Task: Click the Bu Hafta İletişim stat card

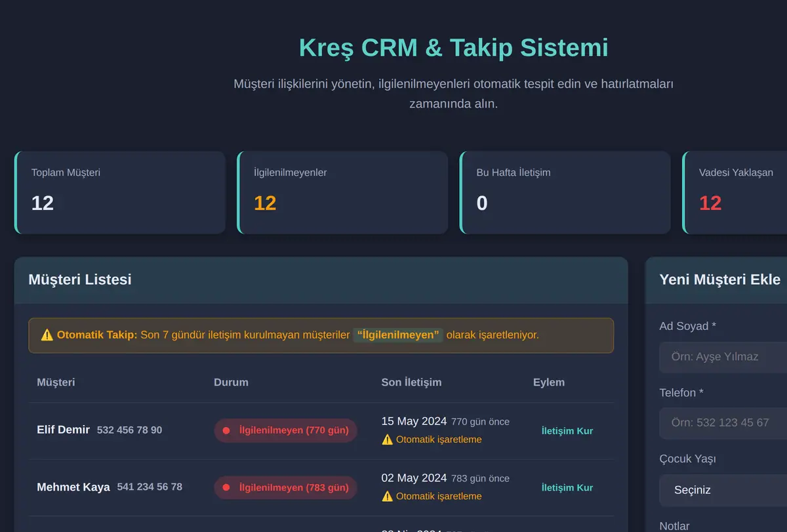Action: coord(565,193)
